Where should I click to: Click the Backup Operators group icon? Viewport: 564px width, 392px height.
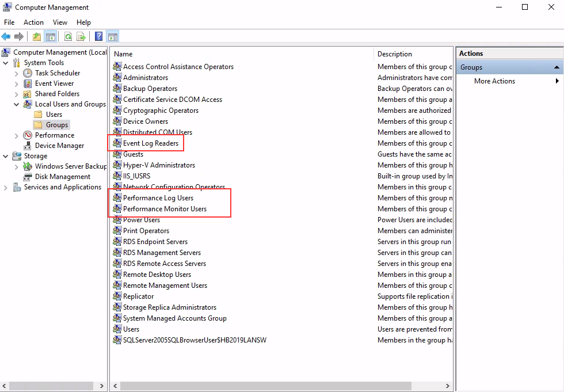117,89
